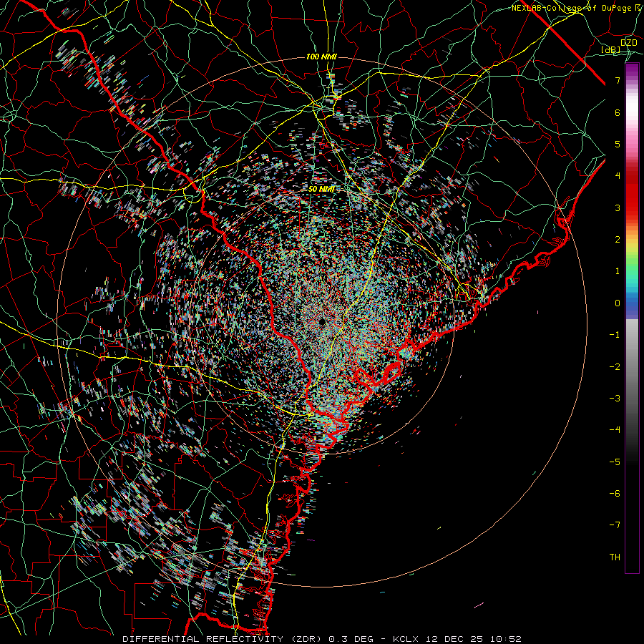Click the '-4' value on the color scale
This screenshot has width=644, height=644.
(x=615, y=430)
